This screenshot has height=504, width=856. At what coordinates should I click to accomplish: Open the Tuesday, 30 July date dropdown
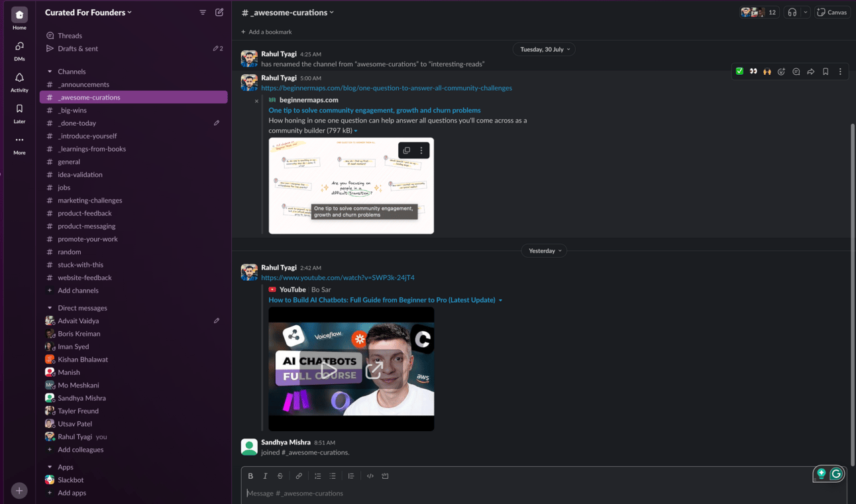[x=545, y=49]
